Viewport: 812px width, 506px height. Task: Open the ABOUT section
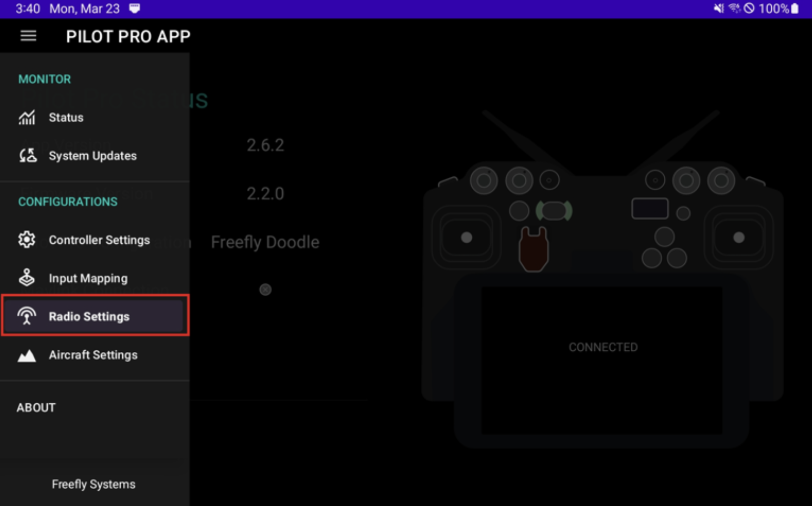point(36,408)
